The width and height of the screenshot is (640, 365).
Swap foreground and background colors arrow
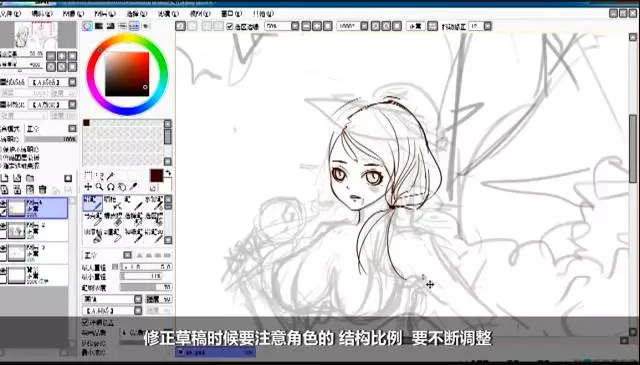point(168,174)
